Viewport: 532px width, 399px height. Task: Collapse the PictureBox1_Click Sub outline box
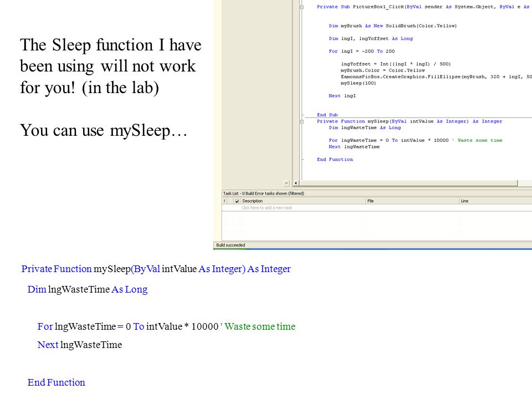coord(301,7)
